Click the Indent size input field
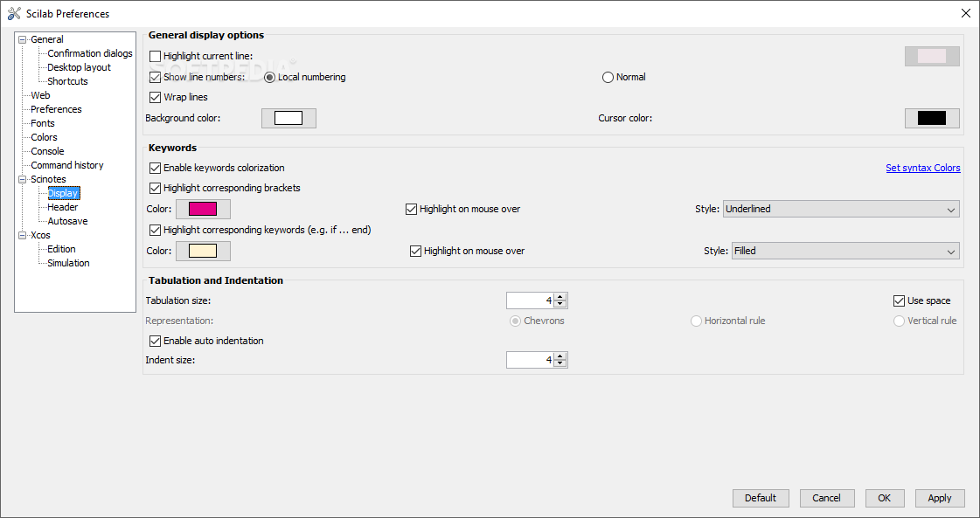 [531, 360]
